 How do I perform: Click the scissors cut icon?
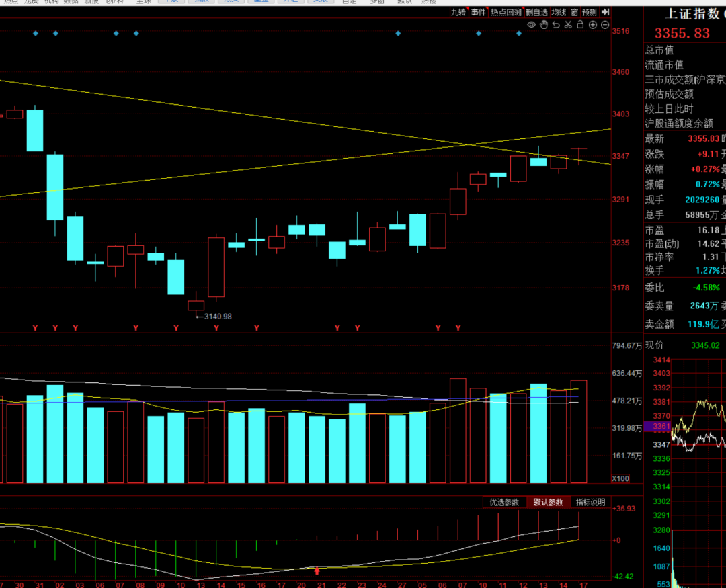[568, 25]
